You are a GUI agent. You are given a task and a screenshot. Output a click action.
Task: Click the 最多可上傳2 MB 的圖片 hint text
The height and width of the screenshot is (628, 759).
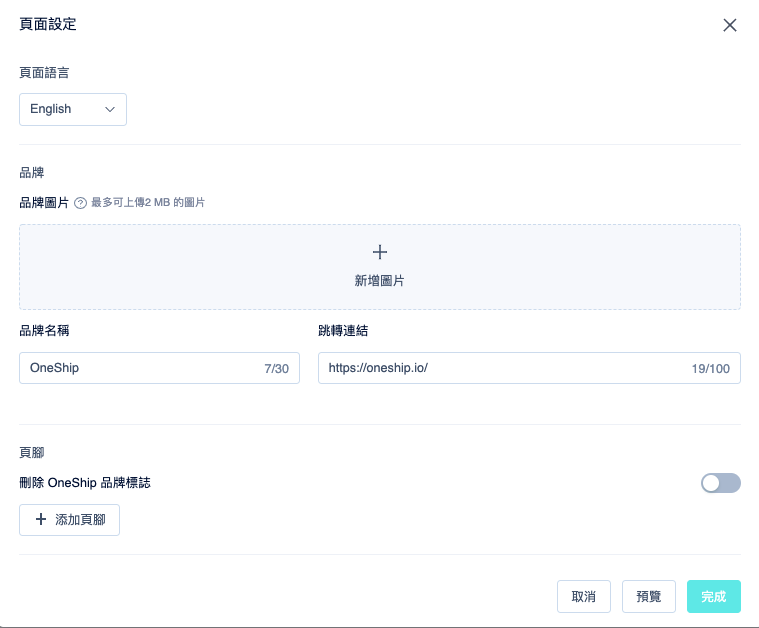click(x=148, y=202)
